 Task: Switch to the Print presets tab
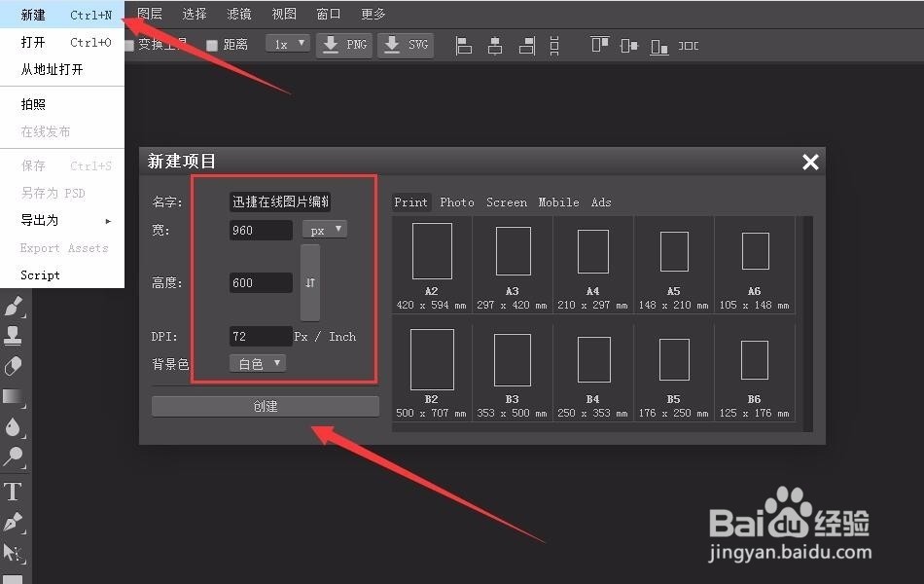coord(410,202)
